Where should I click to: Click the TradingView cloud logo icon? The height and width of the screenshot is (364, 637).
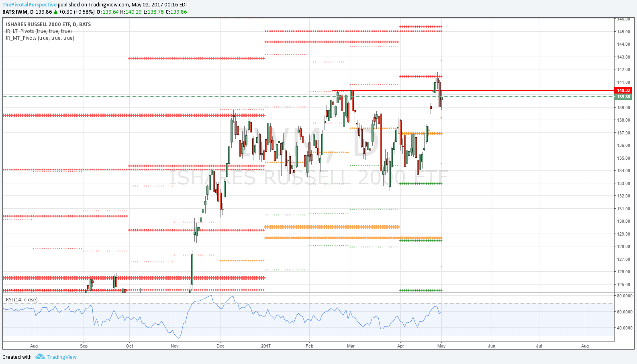(40, 356)
